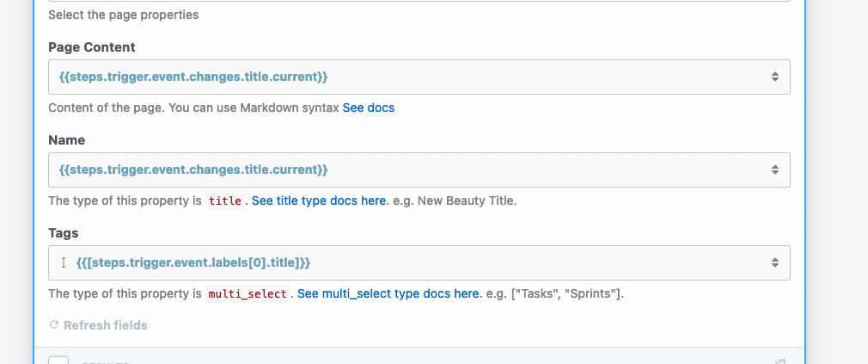This screenshot has height=364, width=868.
Task: Click the "Name" field label
Action: click(x=67, y=139)
